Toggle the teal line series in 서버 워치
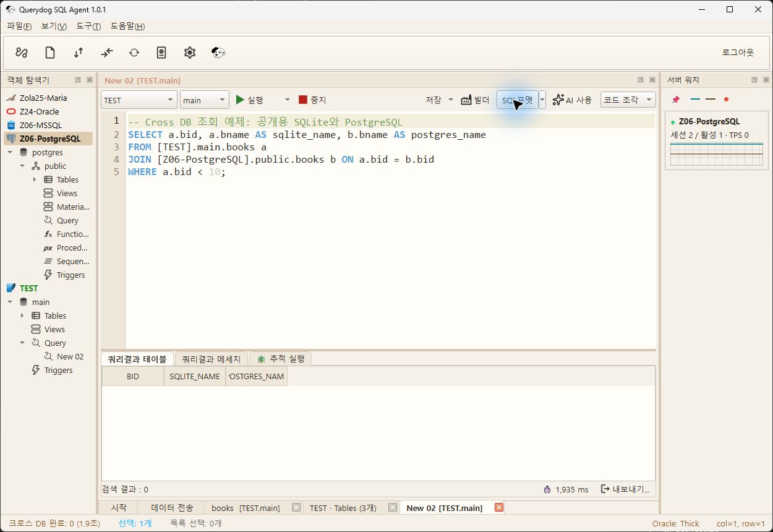 point(695,100)
